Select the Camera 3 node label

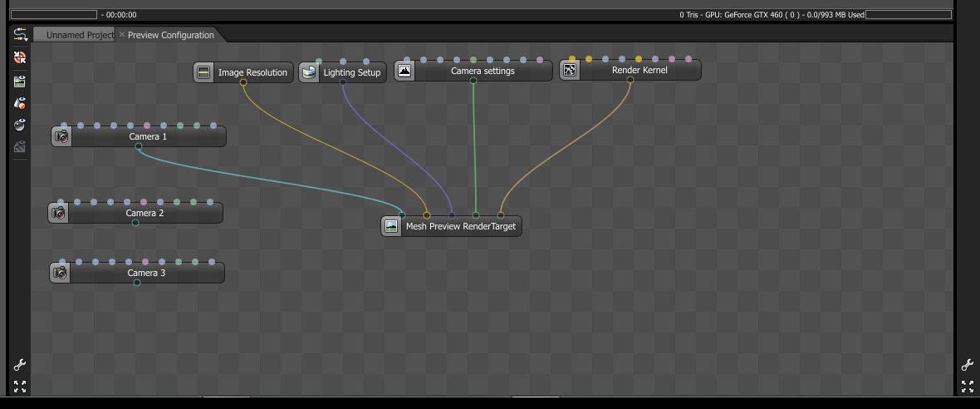[146, 273]
